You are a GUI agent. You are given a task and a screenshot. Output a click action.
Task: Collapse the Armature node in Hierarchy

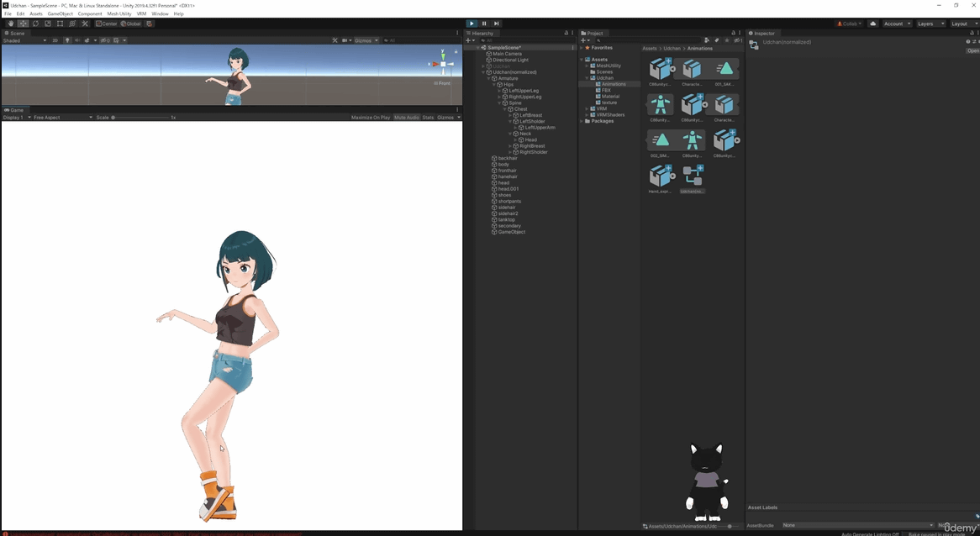489,78
